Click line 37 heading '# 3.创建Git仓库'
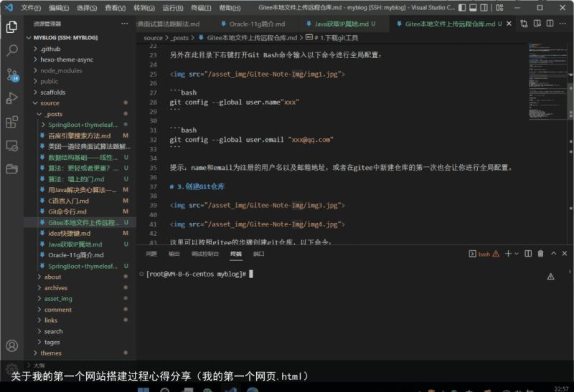 point(197,186)
